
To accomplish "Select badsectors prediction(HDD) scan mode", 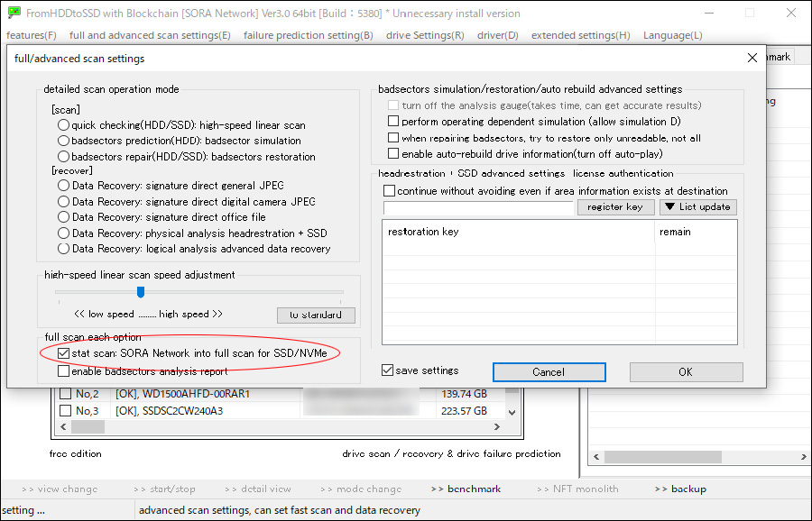I will [64, 141].
